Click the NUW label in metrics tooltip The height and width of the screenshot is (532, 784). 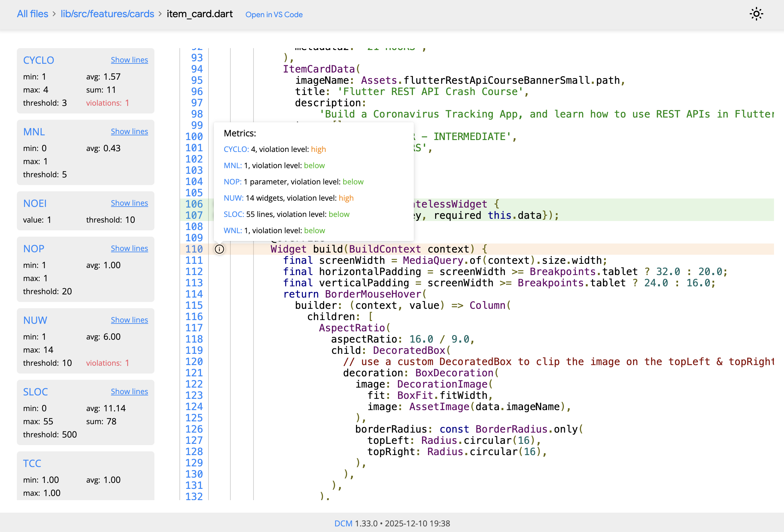[x=233, y=198]
